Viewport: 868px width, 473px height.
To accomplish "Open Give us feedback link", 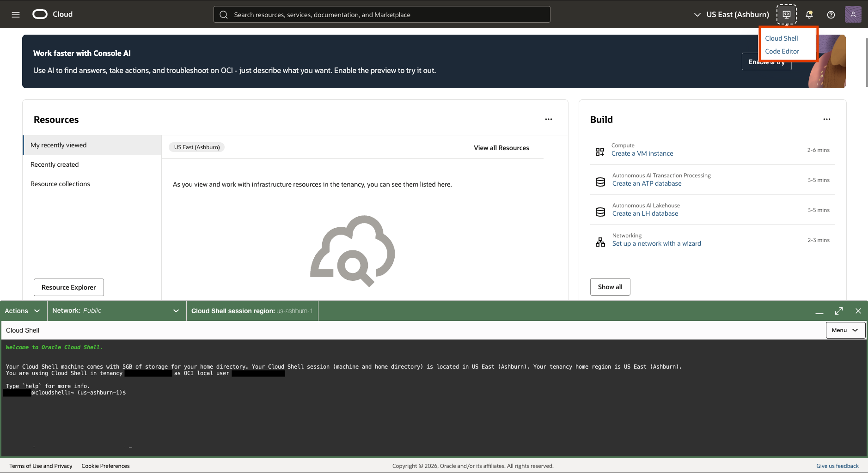I will (837, 466).
